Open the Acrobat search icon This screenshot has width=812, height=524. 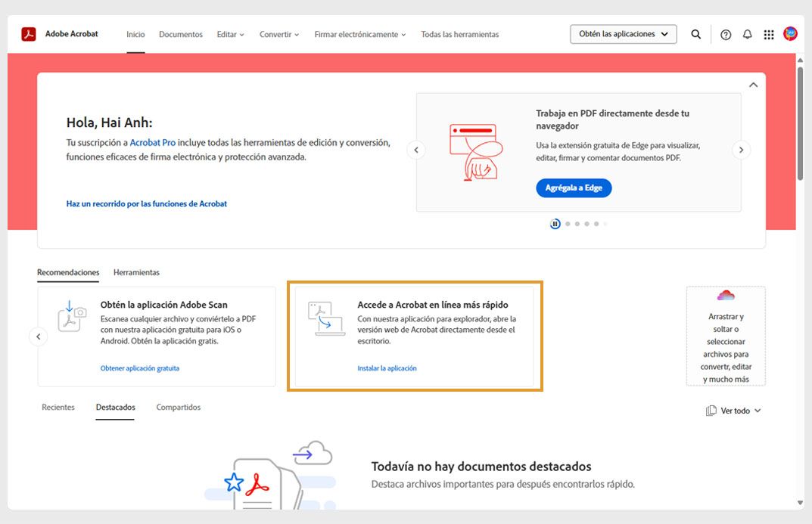pyautogui.click(x=695, y=34)
